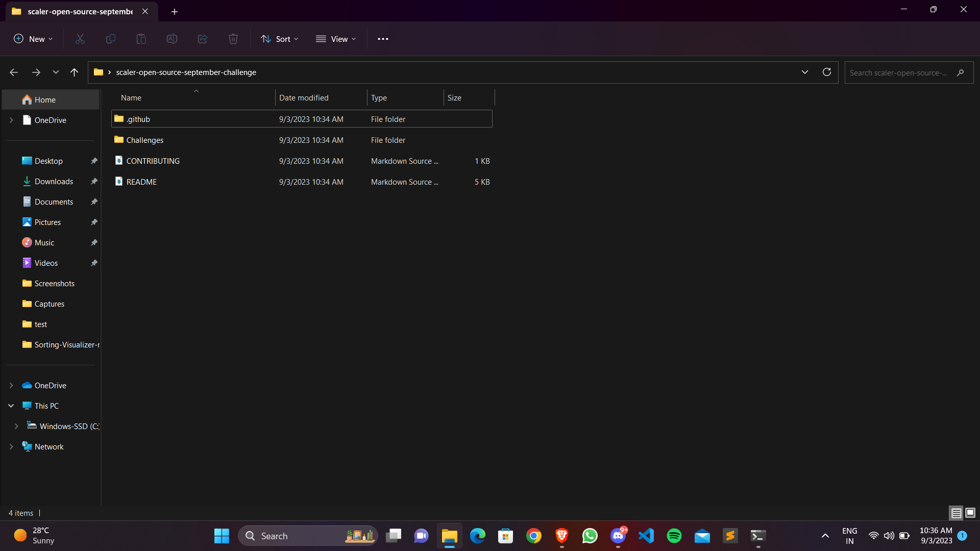Switch to large thumbnails view toggle

coord(970,513)
